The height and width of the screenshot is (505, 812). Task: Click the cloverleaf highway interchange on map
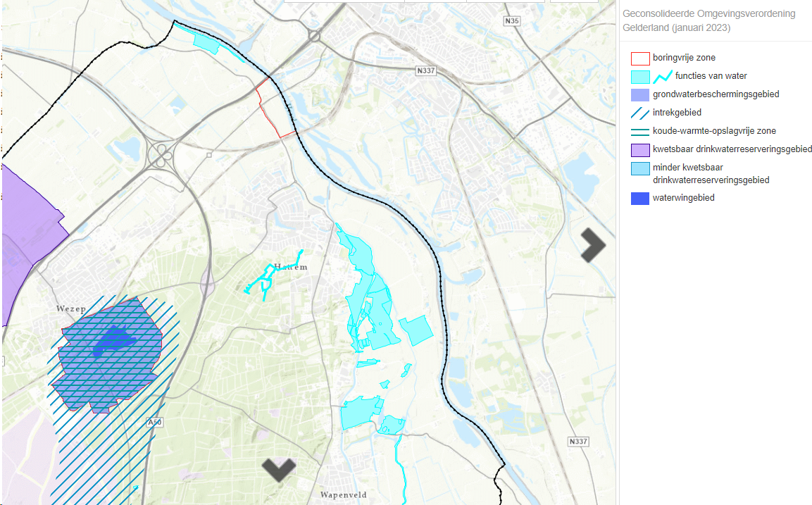163,153
